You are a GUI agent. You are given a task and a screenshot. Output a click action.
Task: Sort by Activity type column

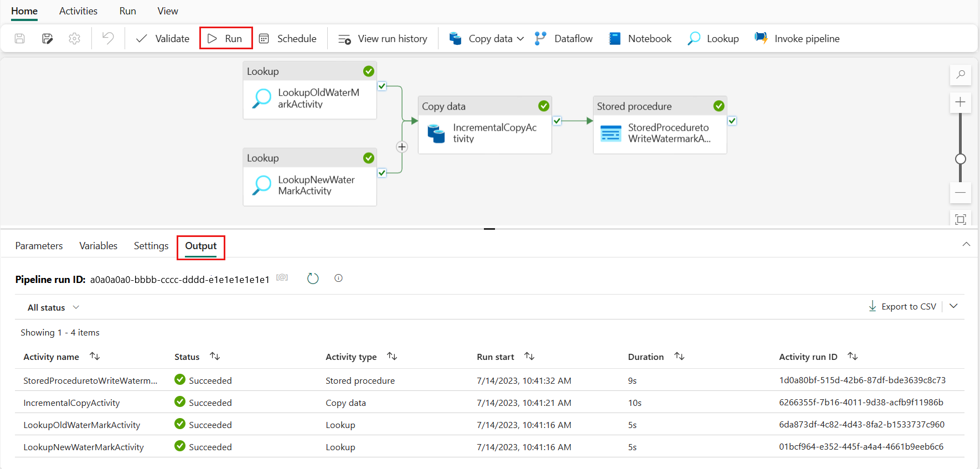pyautogui.click(x=392, y=357)
